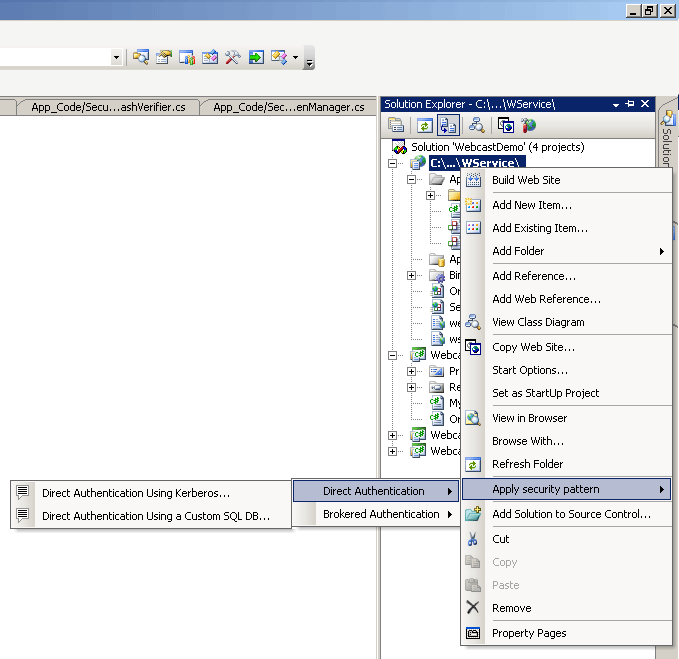Select Direct Authentication Using a Custom SQL DB...
Screen dimensions: 679x659
click(151, 516)
